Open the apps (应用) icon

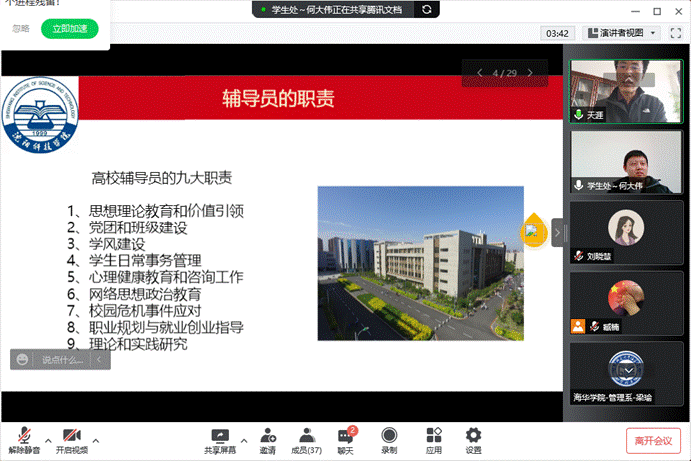433,440
